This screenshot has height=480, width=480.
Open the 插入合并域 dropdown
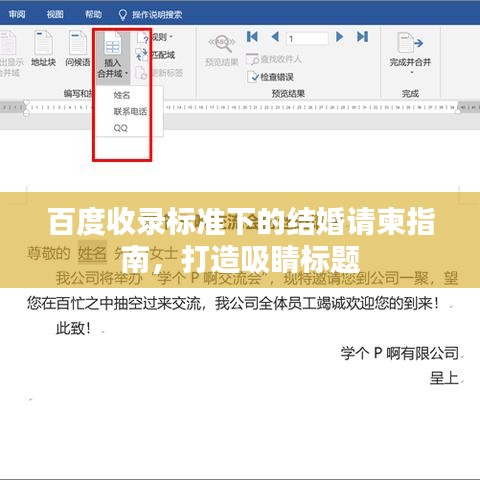pos(113,55)
